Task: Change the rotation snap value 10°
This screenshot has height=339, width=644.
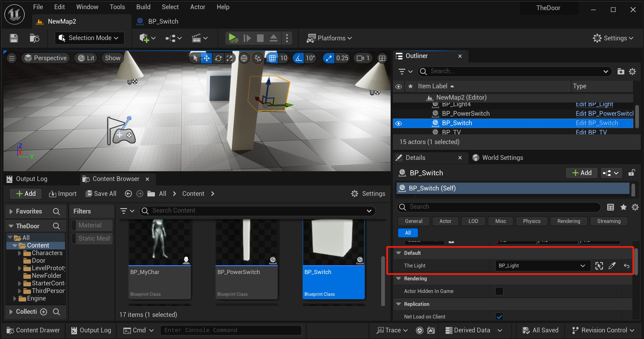Action: coord(310,58)
